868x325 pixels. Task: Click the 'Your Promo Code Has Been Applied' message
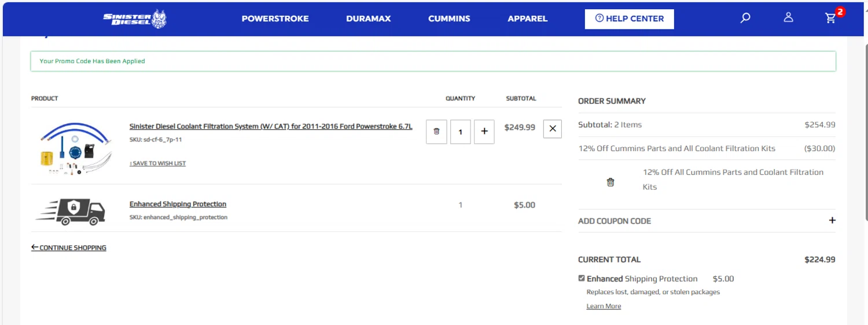92,61
